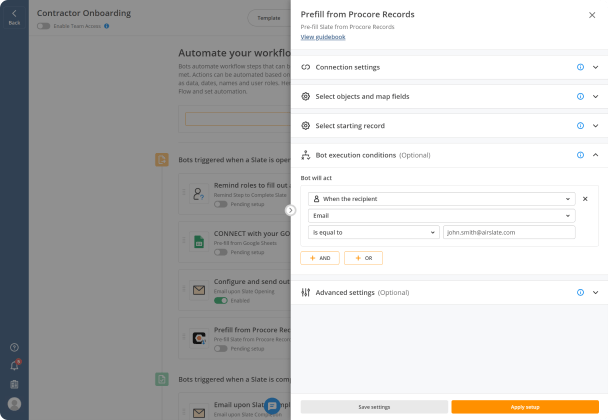
Task: Add AND condition
Action: click(x=320, y=258)
